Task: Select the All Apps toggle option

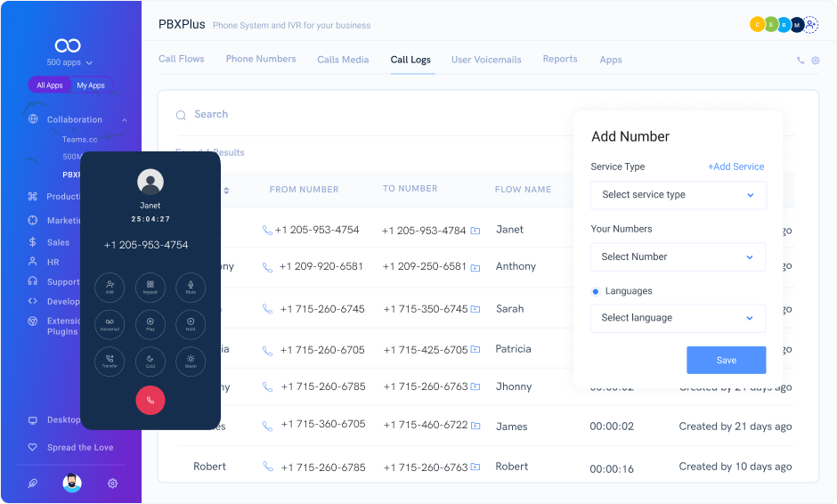Action: pyautogui.click(x=50, y=85)
